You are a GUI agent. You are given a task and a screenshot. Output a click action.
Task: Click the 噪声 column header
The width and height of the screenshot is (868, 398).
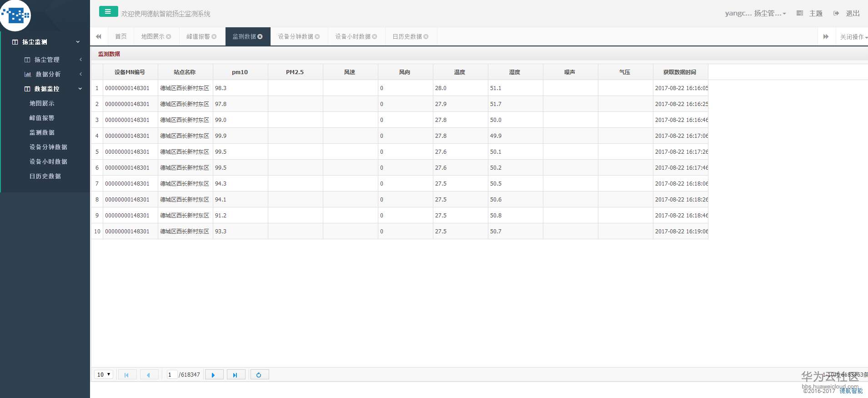(570, 72)
